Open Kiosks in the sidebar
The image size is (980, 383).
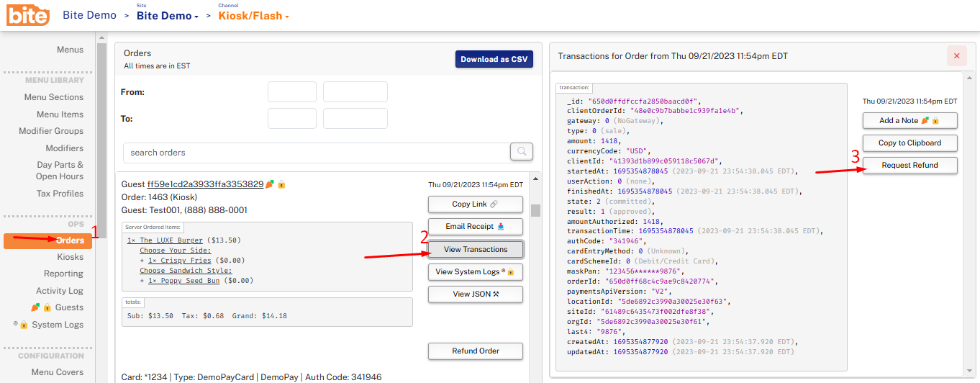[70, 257]
